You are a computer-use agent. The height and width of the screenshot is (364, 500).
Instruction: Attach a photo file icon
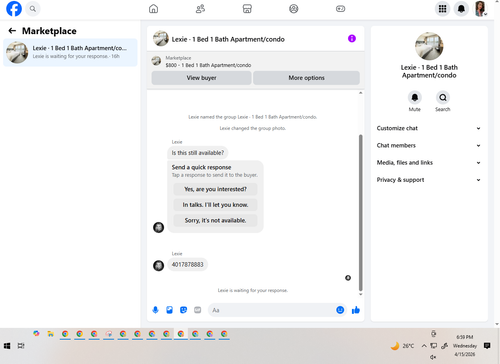click(169, 310)
